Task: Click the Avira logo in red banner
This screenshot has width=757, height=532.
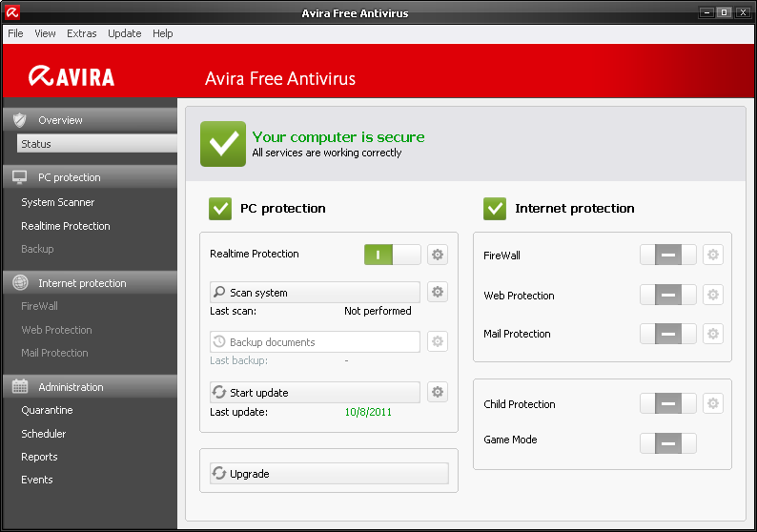Action: coord(72,76)
